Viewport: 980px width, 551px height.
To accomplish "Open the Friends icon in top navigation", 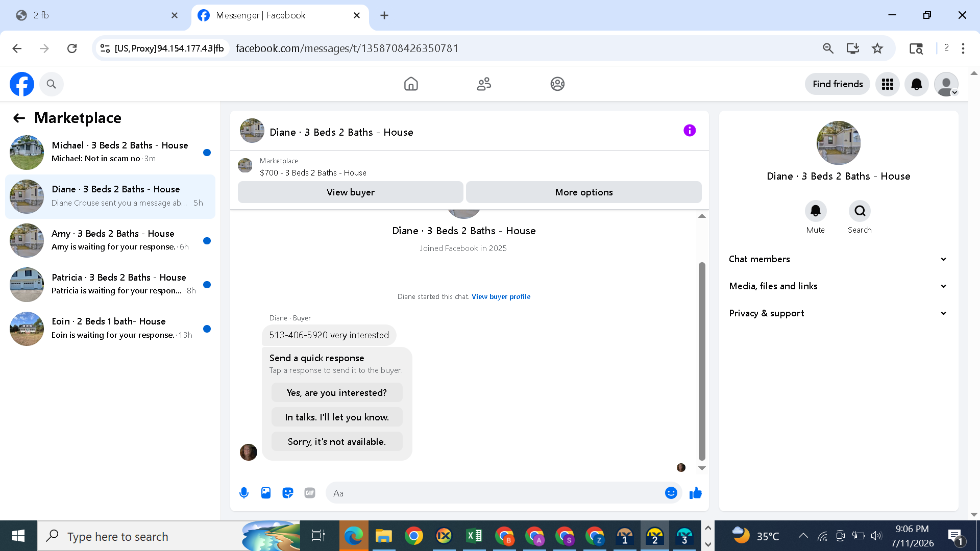I will (x=484, y=84).
